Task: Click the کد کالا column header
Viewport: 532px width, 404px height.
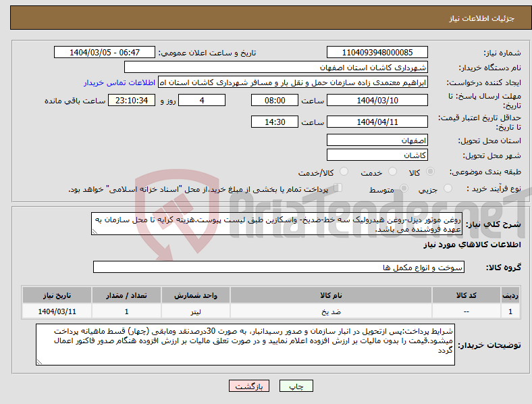Action: pos(467,295)
